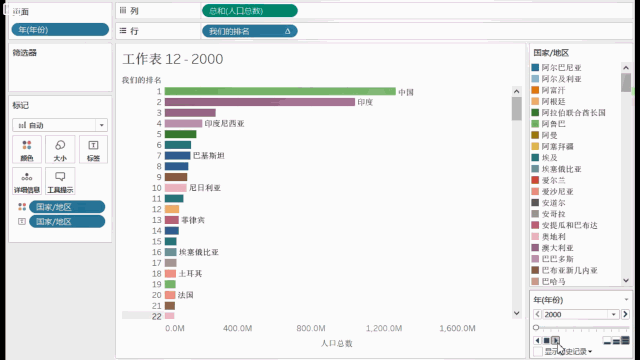Open the 显示历史记录 options arrow
The width and height of the screenshot is (640, 360).
[590, 351]
